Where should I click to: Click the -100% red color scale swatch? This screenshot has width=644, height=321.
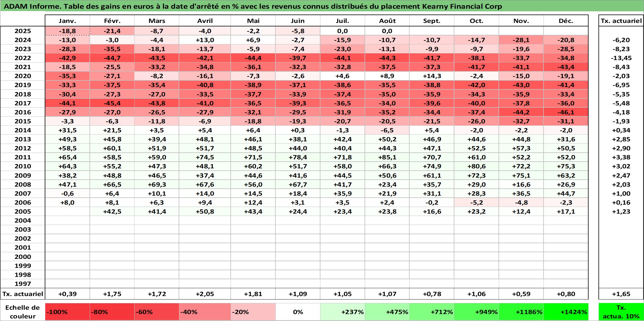tap(67, 312)
